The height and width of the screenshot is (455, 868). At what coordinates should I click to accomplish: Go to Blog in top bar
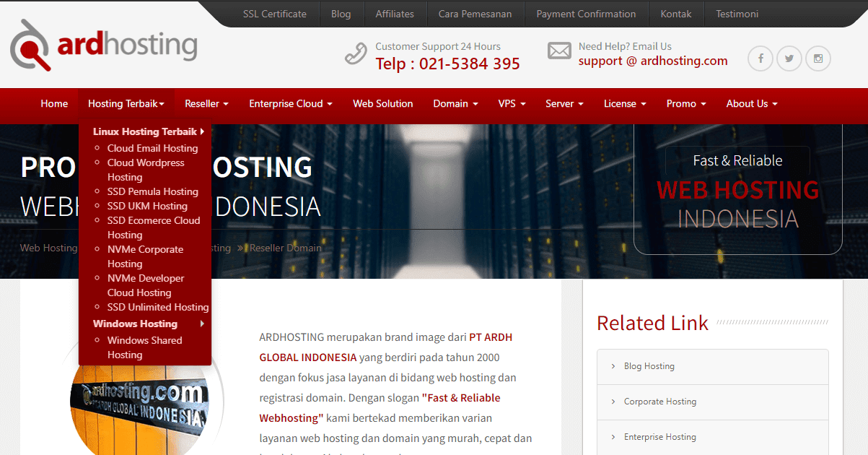coord(341,14)
